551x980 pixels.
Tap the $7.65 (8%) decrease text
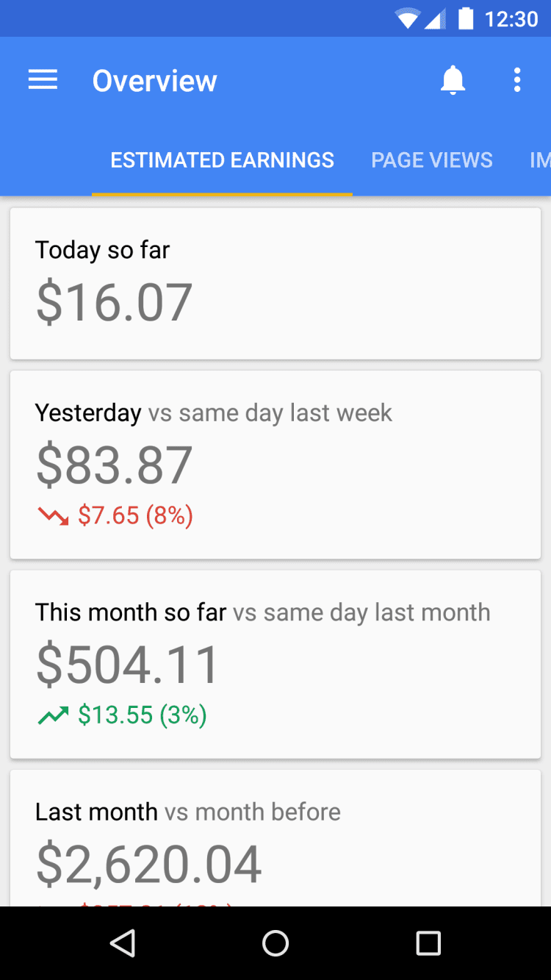pyautogui.click(x=136, y=516)
